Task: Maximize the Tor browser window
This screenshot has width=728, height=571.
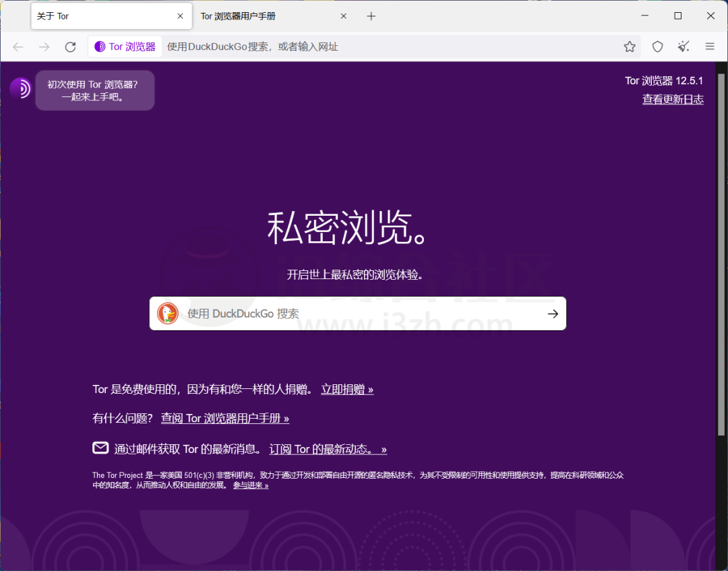Action: pos(678,16)
